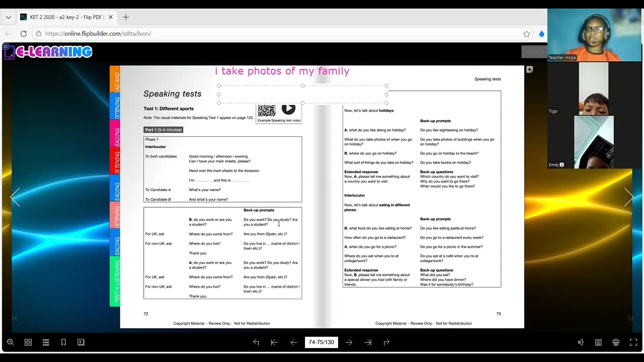This screenshot has width=644, height=362.
Task: Jump to the last page
Action: pos(368,342)
